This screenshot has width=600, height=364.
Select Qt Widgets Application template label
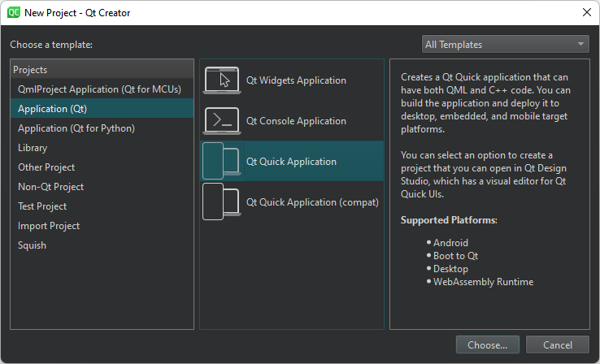[296, 80]
